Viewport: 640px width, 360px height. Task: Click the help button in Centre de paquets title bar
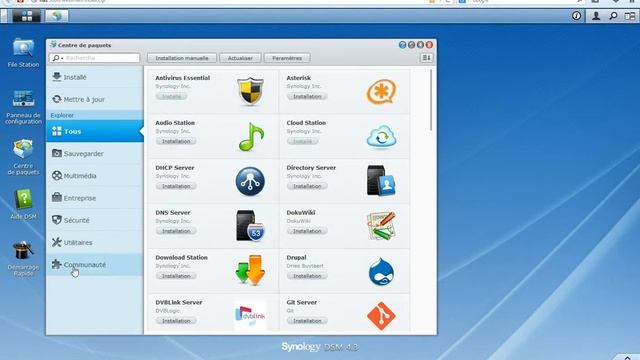click(402, 45)
